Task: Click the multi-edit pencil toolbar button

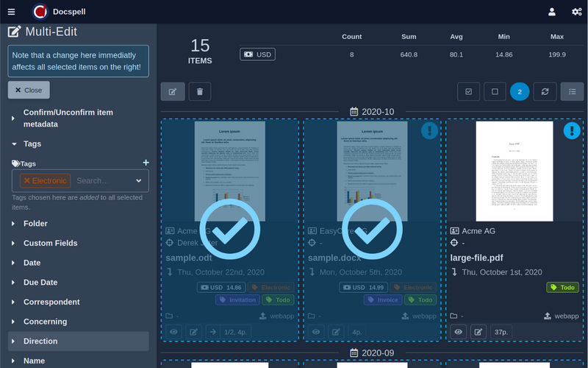Action: point(173,91)
